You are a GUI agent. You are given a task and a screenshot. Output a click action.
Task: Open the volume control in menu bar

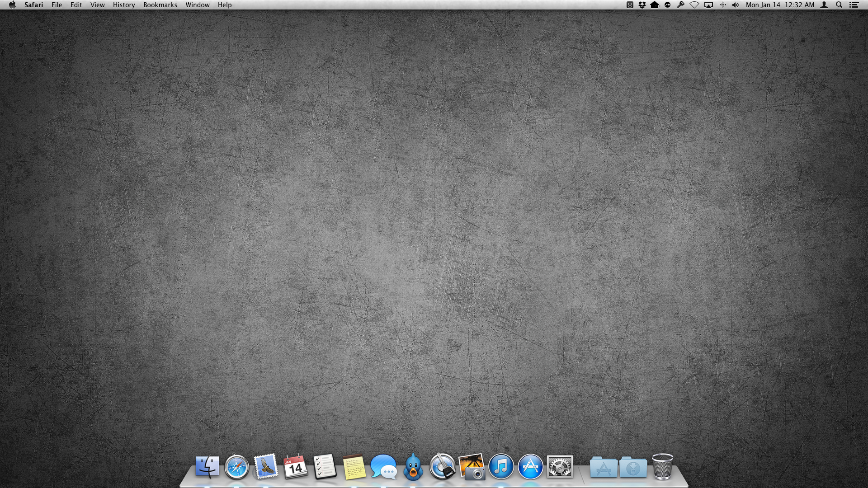[736, 5]
